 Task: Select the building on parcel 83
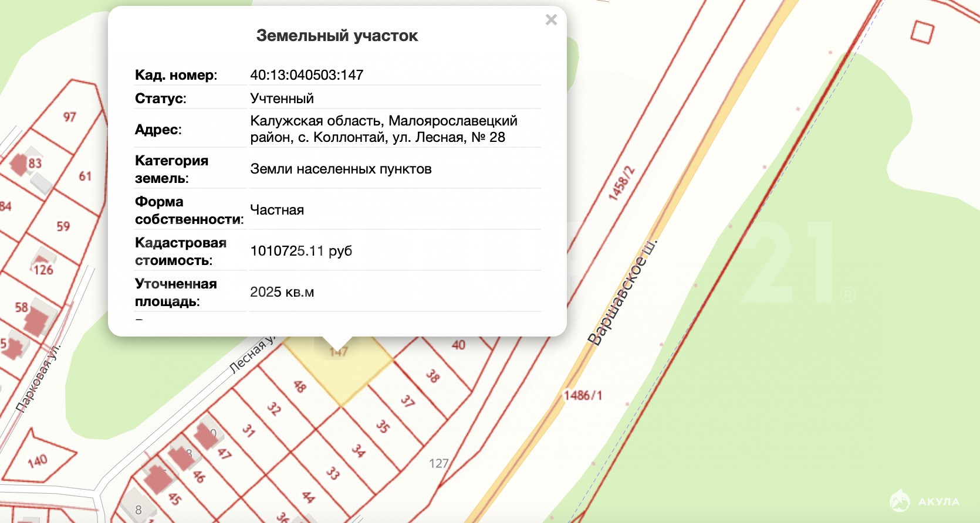[x=19, y=164]
